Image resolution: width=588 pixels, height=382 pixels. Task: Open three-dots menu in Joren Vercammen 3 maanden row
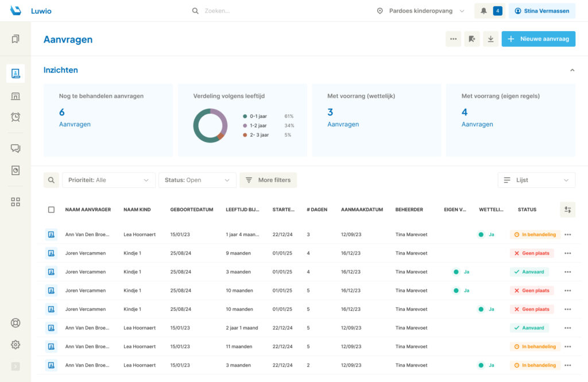pos(568,272)
